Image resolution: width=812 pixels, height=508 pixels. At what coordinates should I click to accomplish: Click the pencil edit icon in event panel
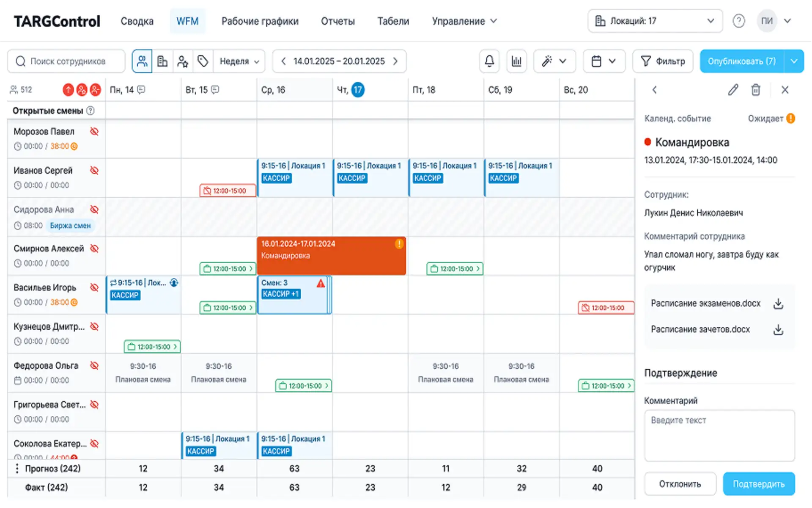(733, 90)
